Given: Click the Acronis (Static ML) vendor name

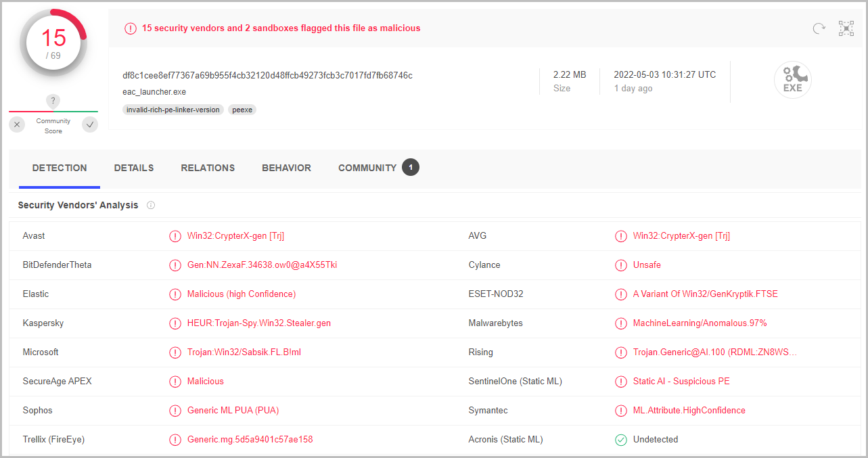Looking at the screenshot, I should (505, 440).
